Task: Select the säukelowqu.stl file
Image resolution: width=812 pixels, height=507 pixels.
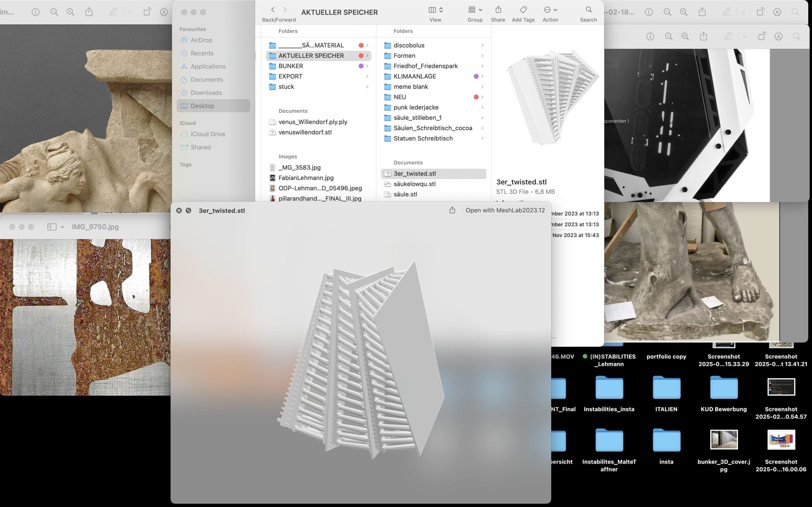Action: (x=414, y=184)
